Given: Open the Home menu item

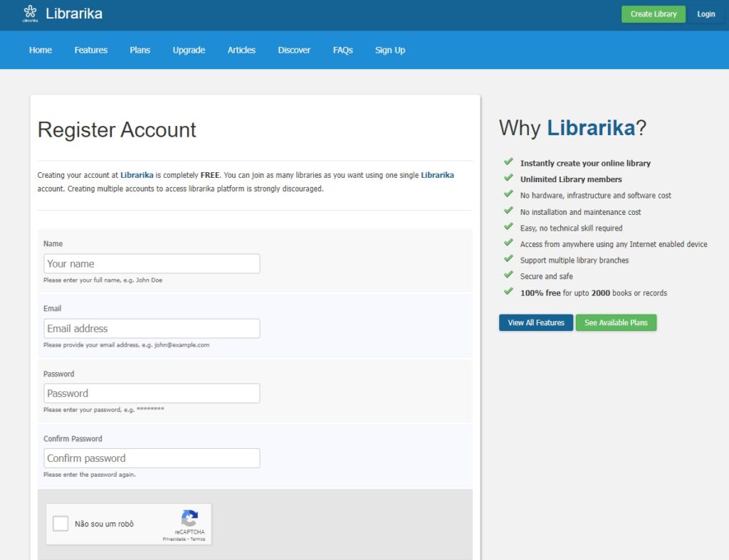Looking at the screenshot, I should click(41, 51).
